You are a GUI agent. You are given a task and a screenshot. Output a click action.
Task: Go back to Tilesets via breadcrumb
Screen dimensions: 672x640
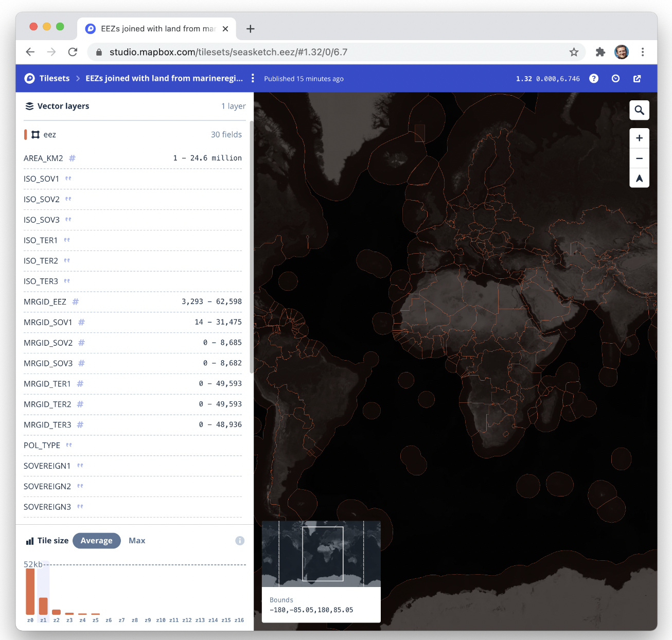(x=54, y=78)
